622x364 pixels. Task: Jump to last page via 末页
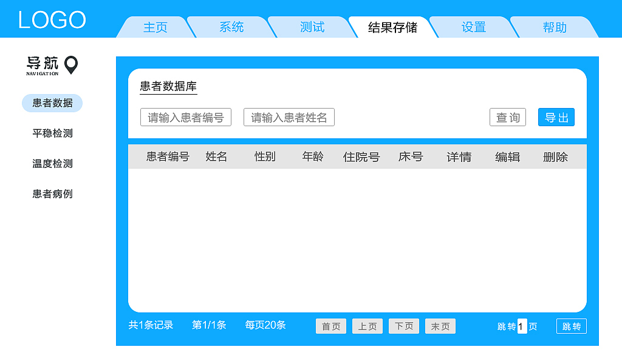(x=440, y=326)
